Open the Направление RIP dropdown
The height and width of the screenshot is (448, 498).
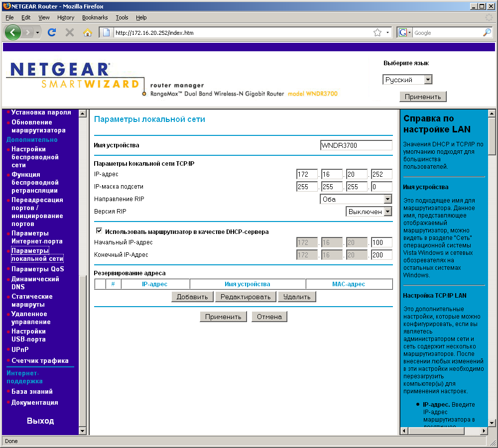[356, 199]
